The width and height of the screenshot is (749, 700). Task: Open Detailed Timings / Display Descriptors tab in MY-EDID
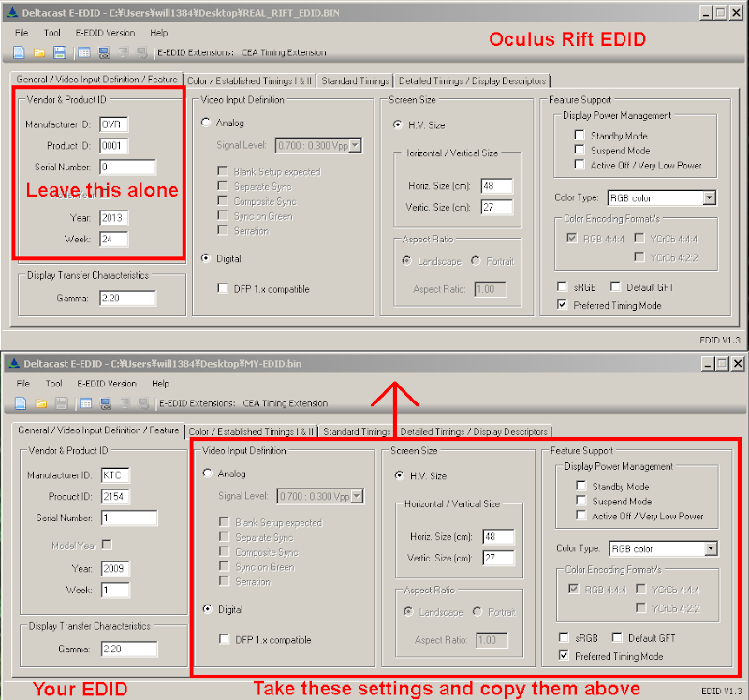[474, 432]
